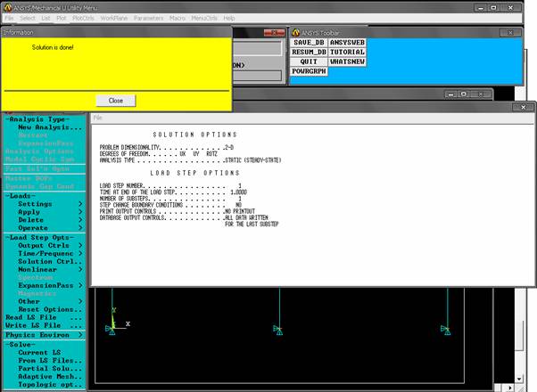Close the dialog behind the Information window
The width and height of the screenshot is (537, 392).
point(274,32)
